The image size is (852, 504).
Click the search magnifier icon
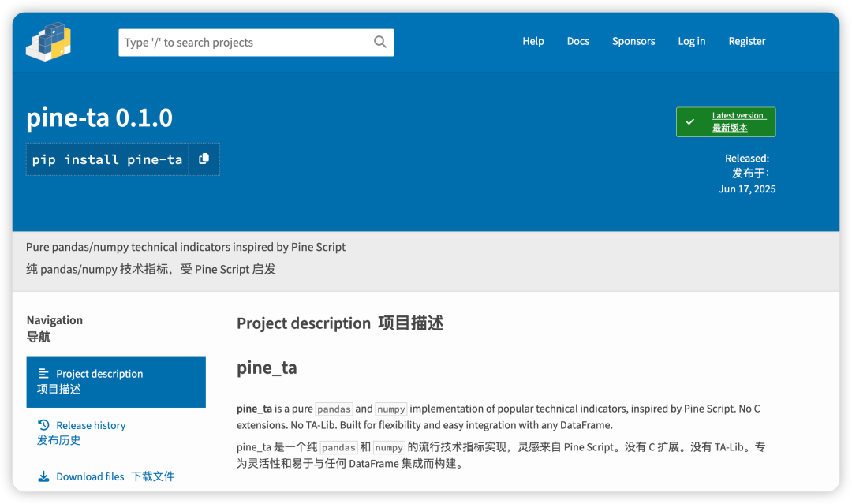[x=379, y=42]
